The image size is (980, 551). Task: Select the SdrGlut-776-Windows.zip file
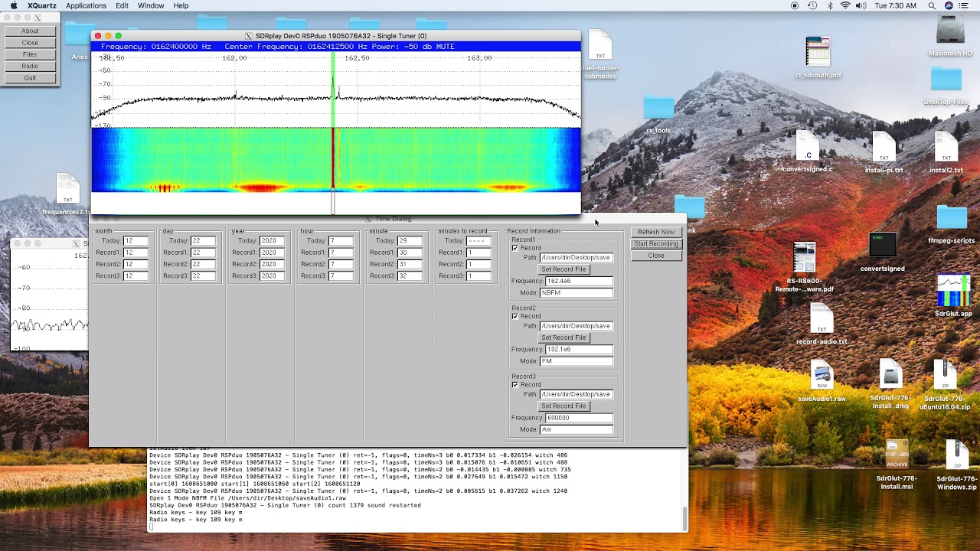(956, 455)
